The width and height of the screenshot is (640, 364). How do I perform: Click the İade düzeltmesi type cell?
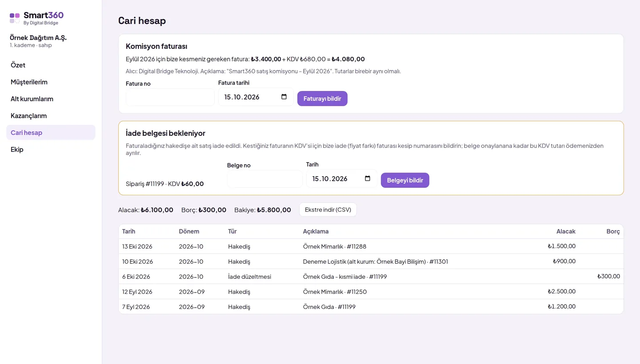point(250,277)
